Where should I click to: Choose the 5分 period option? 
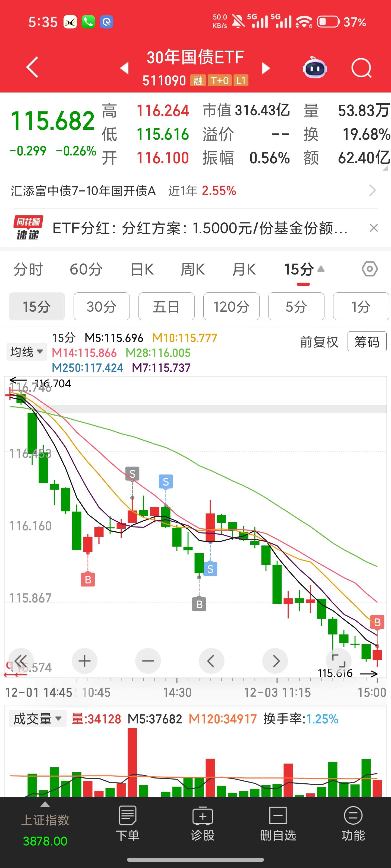pos(296,306)
